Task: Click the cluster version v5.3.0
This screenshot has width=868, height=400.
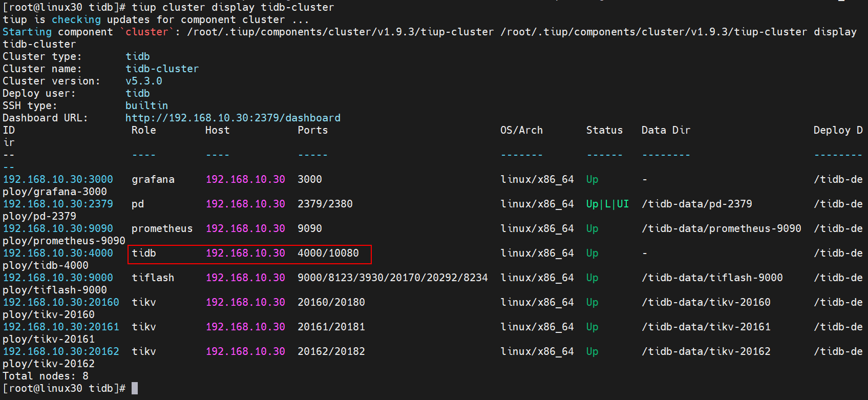Action: (x=144, y=81)
